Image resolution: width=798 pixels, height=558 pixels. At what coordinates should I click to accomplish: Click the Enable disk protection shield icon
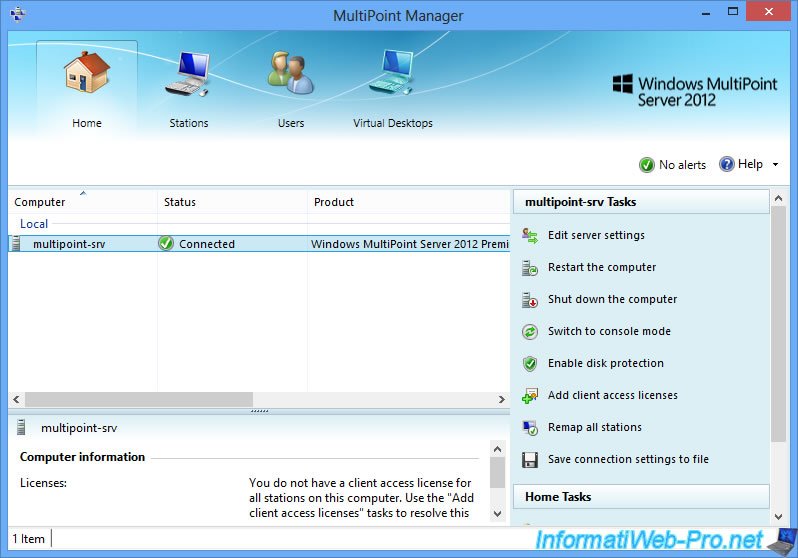coord(530,364)
